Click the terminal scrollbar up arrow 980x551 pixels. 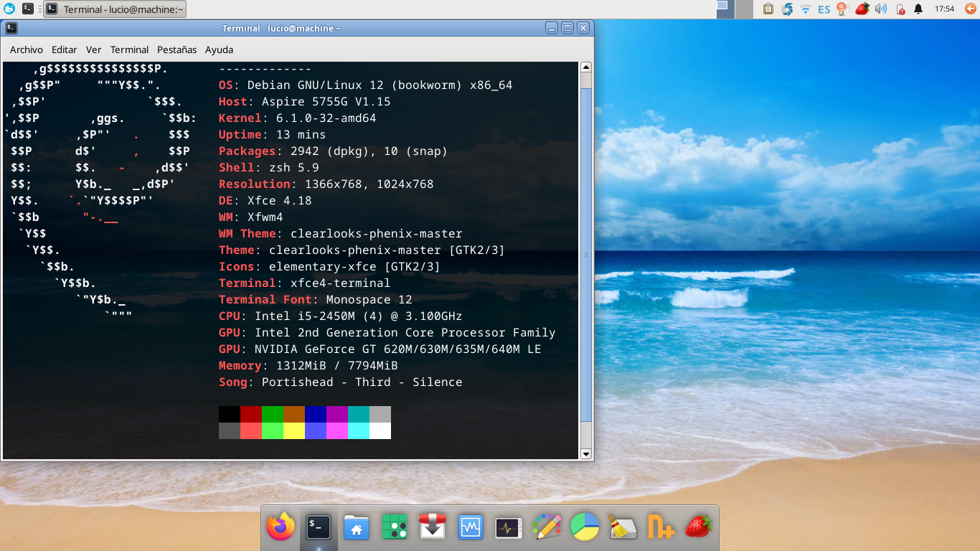coord(586,67)
